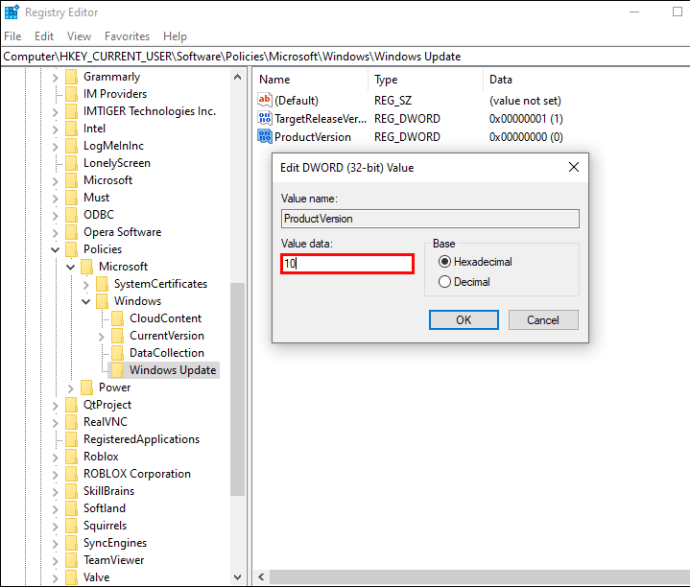Select the Squirrels folder icon
The image size is (690, 587).
71,525
